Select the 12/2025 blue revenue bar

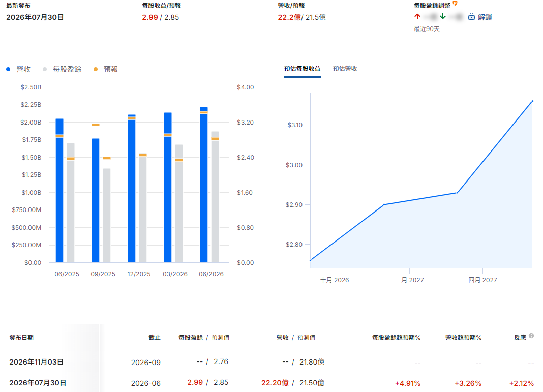132,189
